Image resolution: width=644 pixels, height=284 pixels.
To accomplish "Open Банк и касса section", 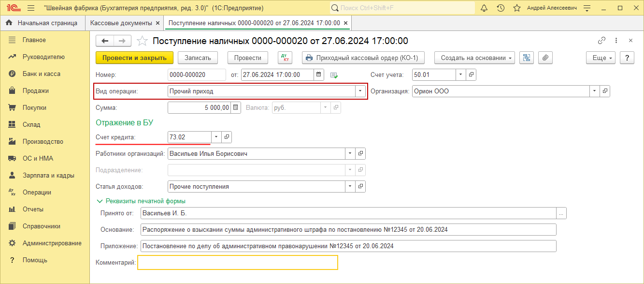I will [44, 74].
